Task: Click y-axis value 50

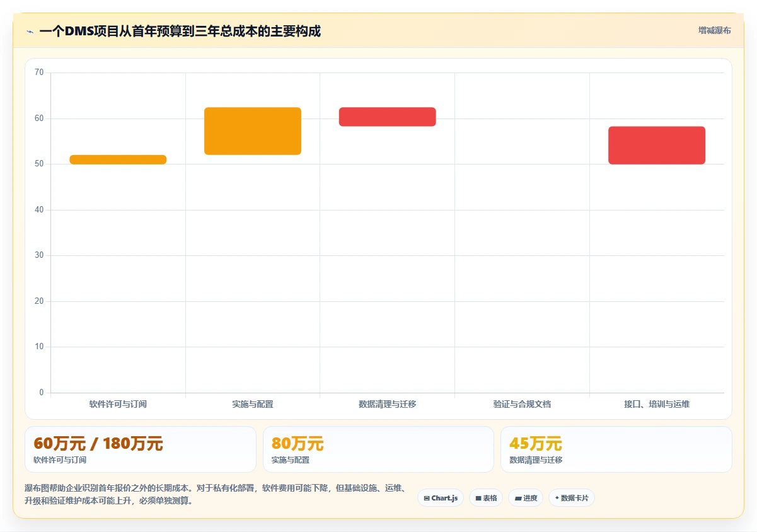Action: (39, 164)
